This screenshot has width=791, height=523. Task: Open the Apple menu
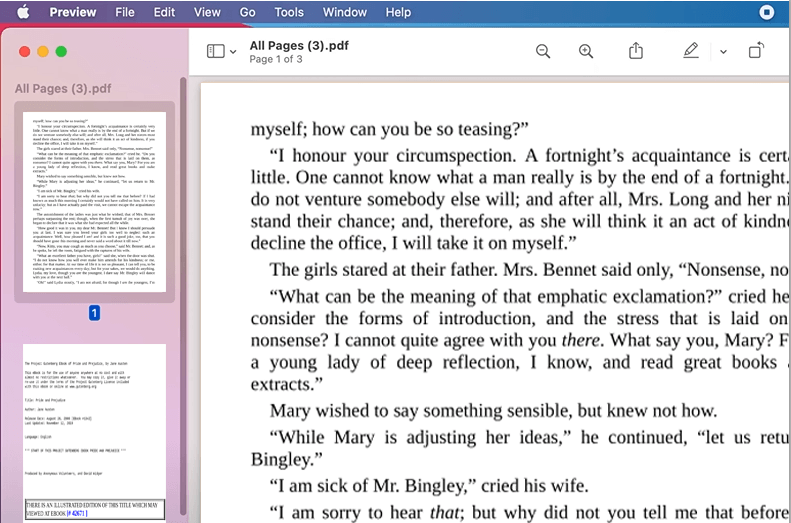23,12
